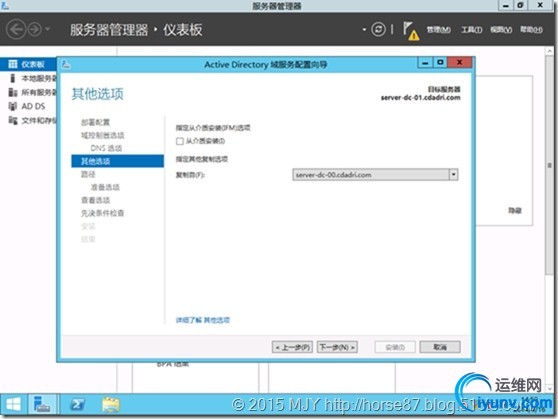Open the 详细了解 其他选项 link

pos(202,320)
